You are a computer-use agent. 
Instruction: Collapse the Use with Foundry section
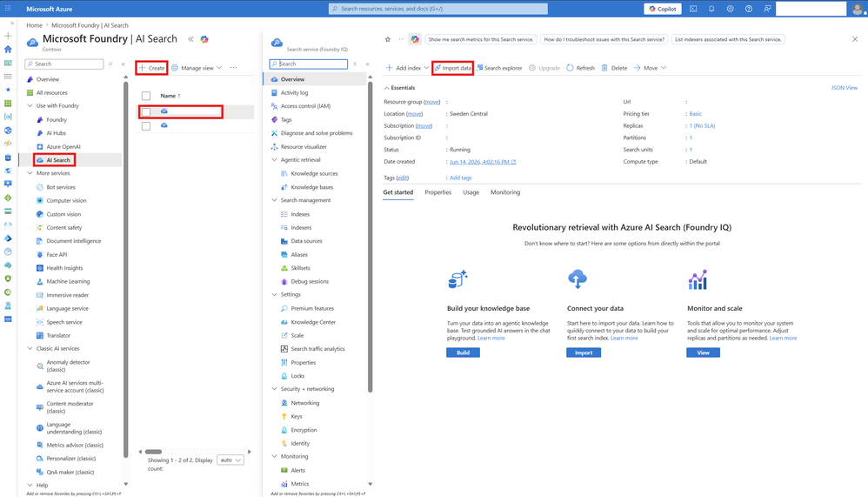[x=30, y=106]
